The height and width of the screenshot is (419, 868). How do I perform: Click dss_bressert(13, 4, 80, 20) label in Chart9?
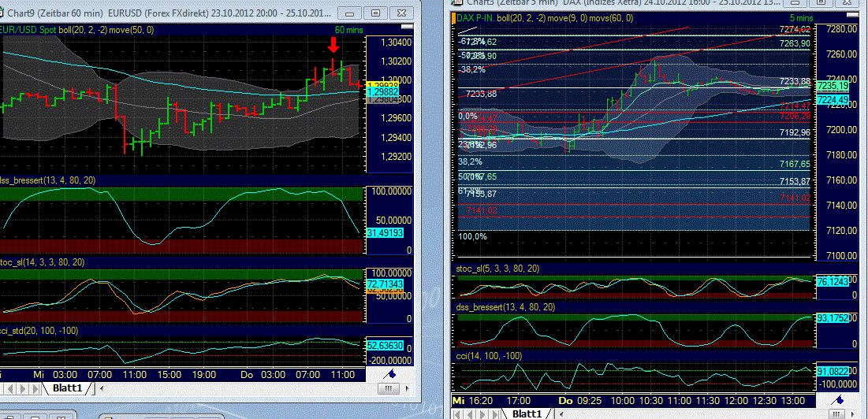coord(47,180)
